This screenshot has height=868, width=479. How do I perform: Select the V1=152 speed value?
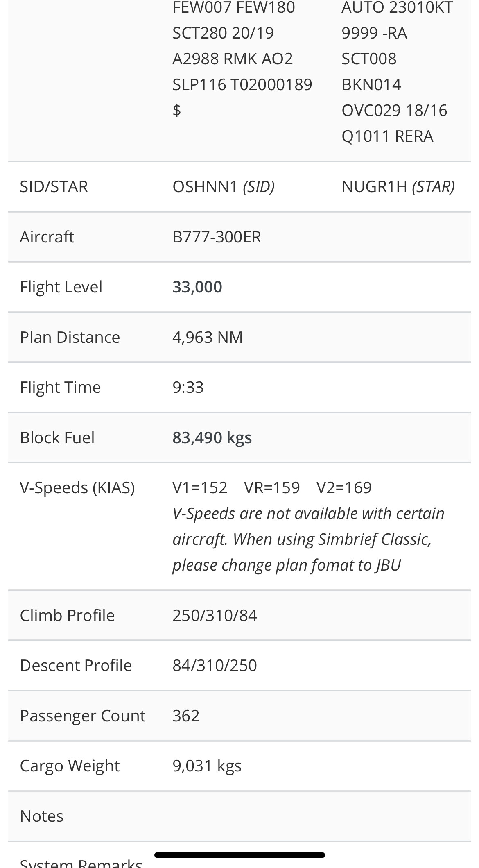click(200, 488)
